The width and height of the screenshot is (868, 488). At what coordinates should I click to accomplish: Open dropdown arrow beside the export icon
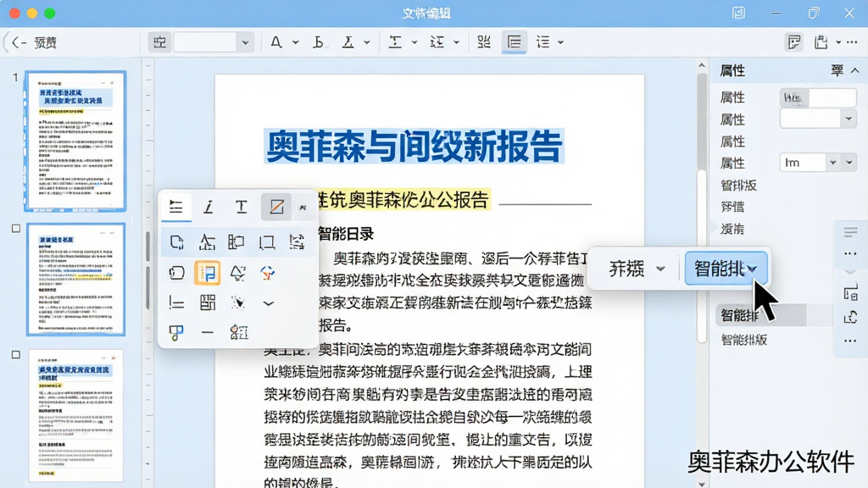click(x=838, y=42)
